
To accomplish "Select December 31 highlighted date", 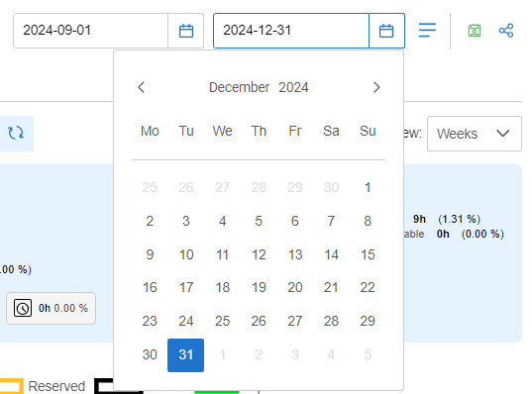I will 185,355.
